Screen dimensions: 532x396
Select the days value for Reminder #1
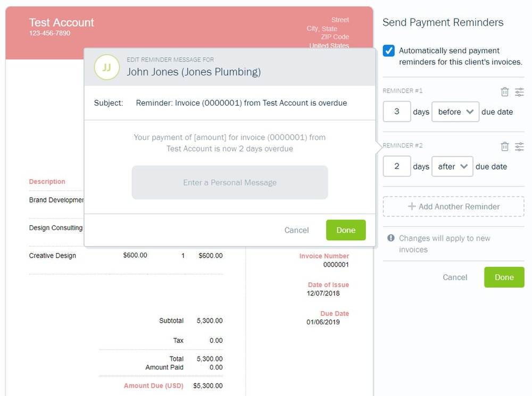(x=396, y=112)
